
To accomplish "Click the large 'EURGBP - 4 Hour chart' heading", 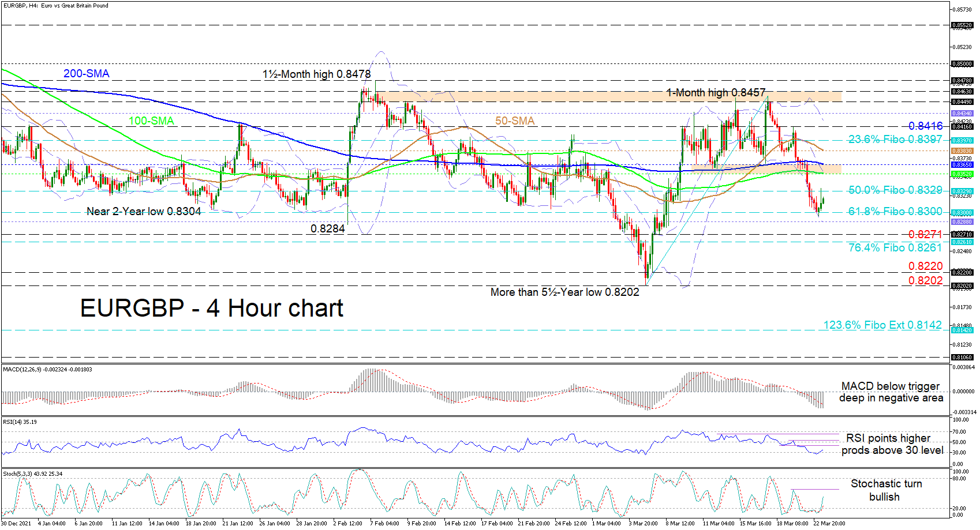I will point(212,308).
